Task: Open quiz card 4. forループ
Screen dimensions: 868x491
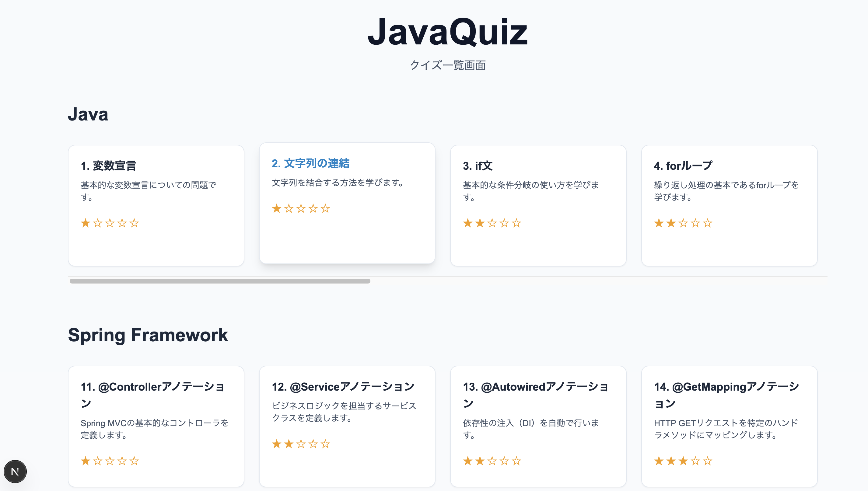Action: [729, 205]
